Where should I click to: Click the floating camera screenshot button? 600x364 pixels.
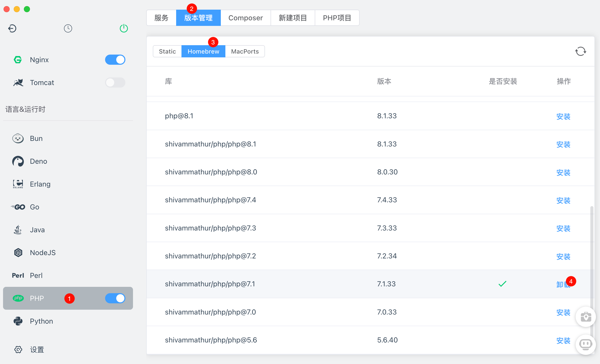click(x=586, y=317)
